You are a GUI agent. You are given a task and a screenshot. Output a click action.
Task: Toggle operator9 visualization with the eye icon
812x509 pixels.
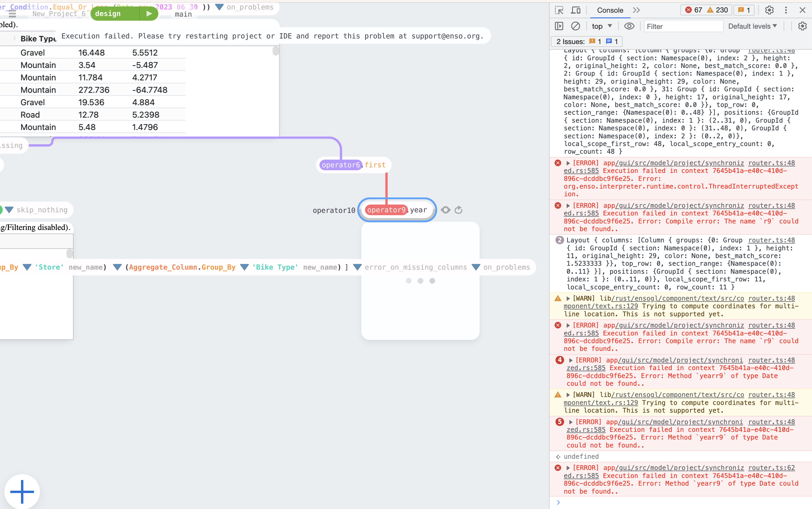(446, 210)
